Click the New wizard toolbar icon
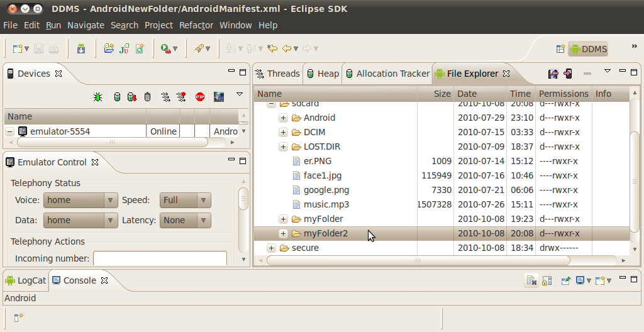 [x=17, y=49]
